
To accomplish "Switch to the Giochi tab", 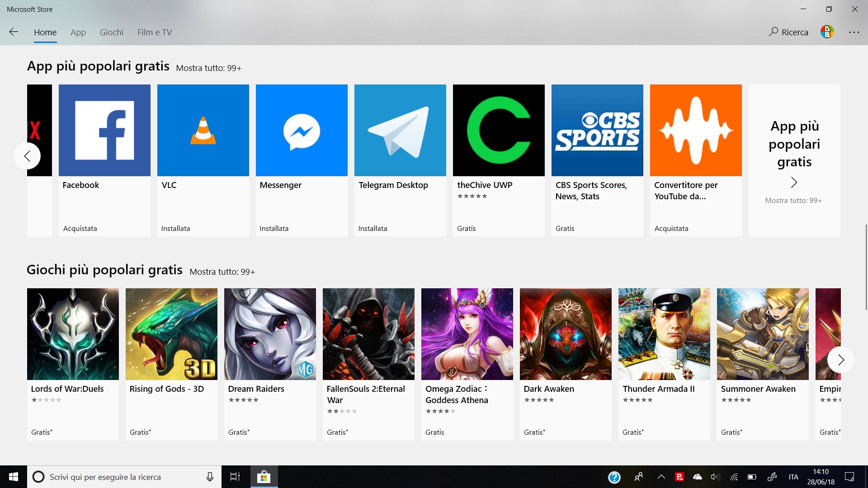I will tap(112, 32).
